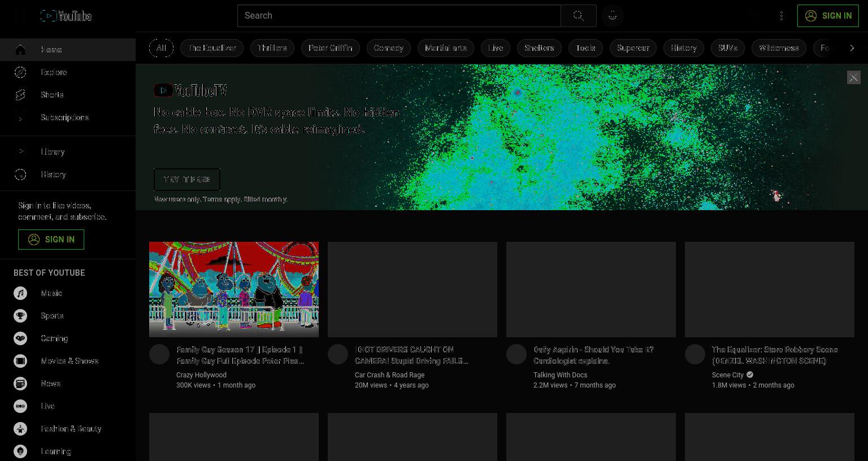Viewport: 868px width, 461px height.
Task: Open Learning lightbulb icon
Action: tap(20, 451)
